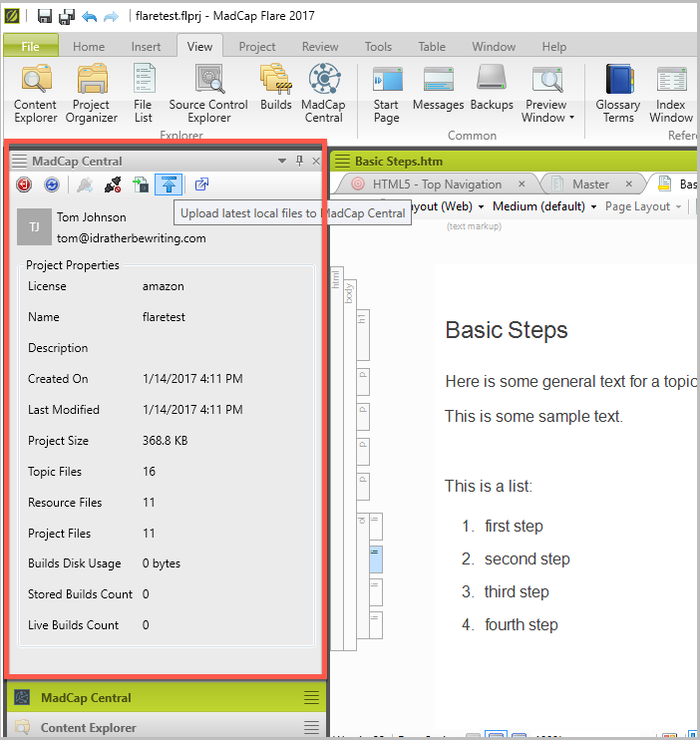Image resolution: width=700 pixels, height=740 pixels.
Task: Select the highlighted li tag block
Action: coord(376,559)
